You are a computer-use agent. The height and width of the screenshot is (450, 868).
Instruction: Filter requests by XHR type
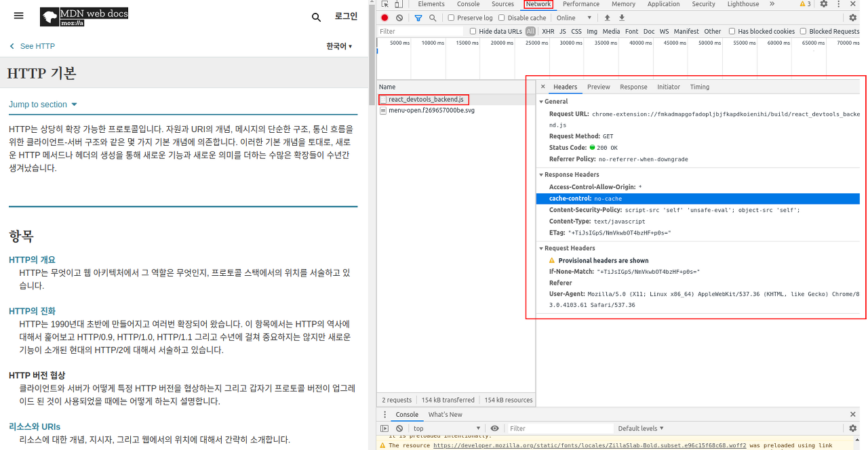click(548, 31)
